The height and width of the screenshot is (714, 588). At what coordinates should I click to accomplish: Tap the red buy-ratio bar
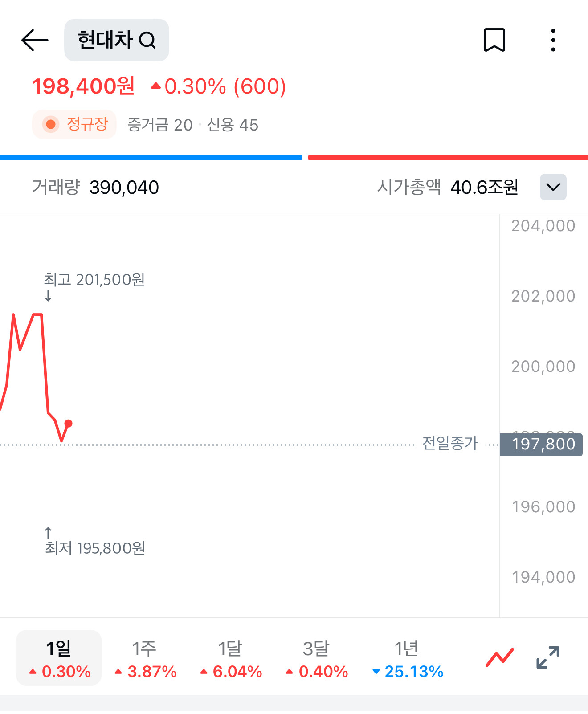(x=447, y=158)
